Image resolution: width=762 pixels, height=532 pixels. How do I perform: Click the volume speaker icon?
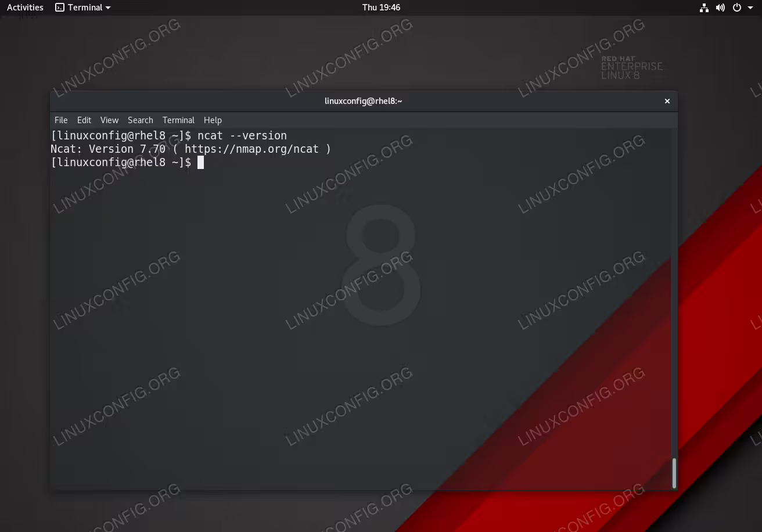coord(720,8)
